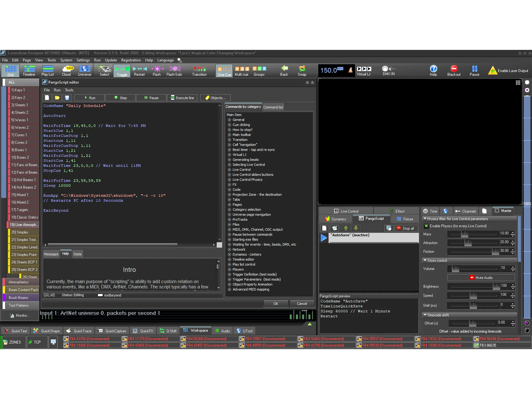Switch to the Command list tab
Screen dimensions: 532x399
pyautogui.click(x=273, y=107)
